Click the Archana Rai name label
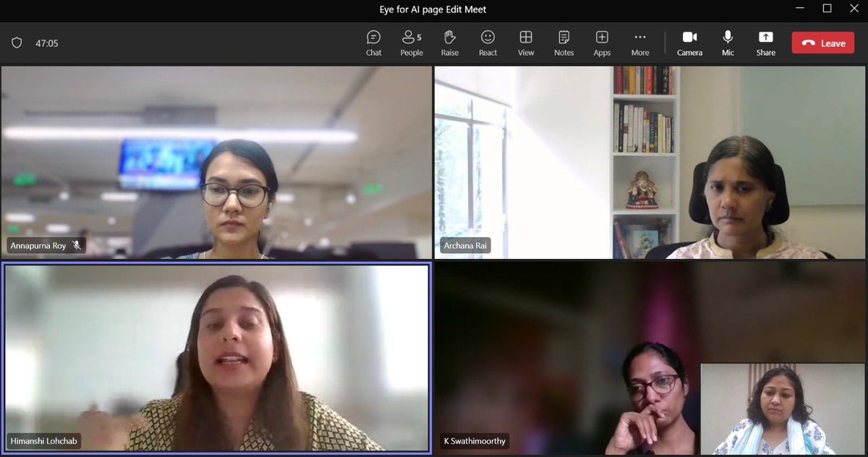 [x=465, y=246]
